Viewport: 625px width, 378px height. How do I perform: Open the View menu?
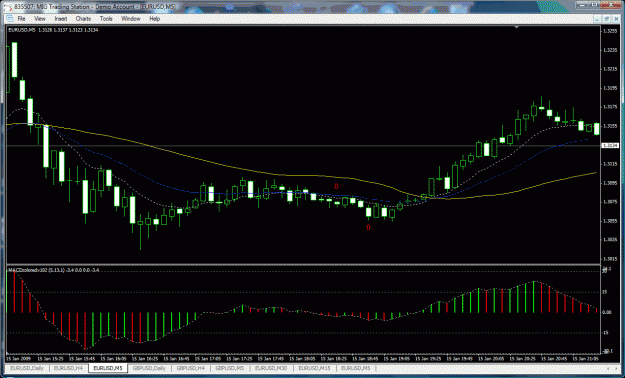(x=40, y=19)
